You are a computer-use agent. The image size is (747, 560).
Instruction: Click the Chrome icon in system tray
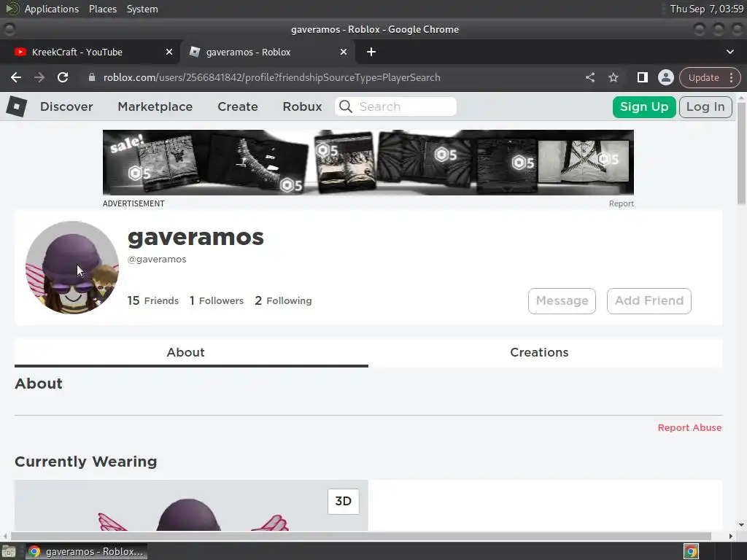pyautogui.click(x=692, y=551)
